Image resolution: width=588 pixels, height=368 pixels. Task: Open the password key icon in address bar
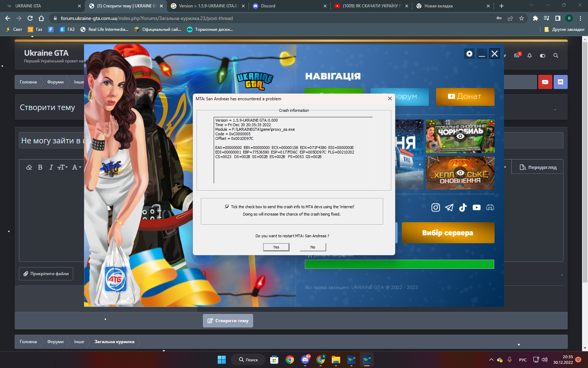point(499,18)
